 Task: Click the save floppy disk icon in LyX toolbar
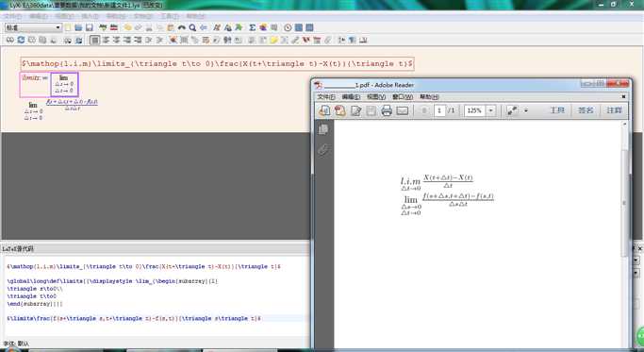[90, 27]
